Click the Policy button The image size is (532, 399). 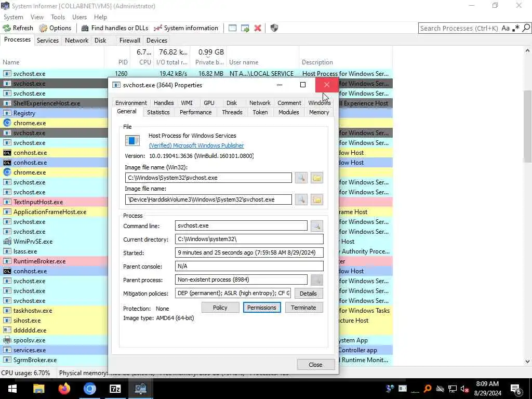[x=220, y=308]
